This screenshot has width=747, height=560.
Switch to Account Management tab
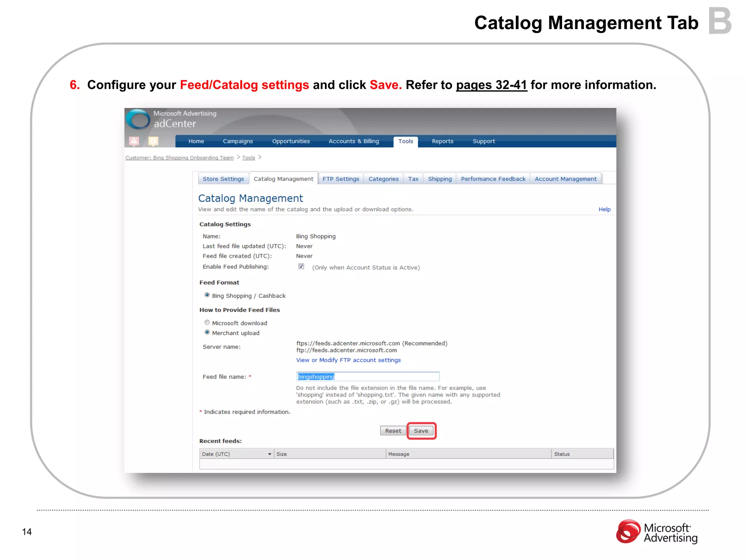tap(566, 179)
